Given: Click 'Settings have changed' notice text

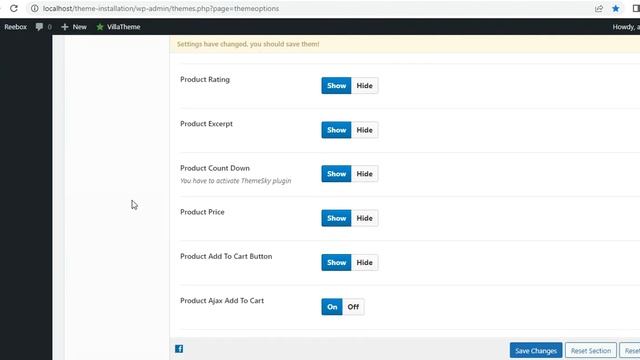Looking at the screenshot, I should (x=248, y=44).
